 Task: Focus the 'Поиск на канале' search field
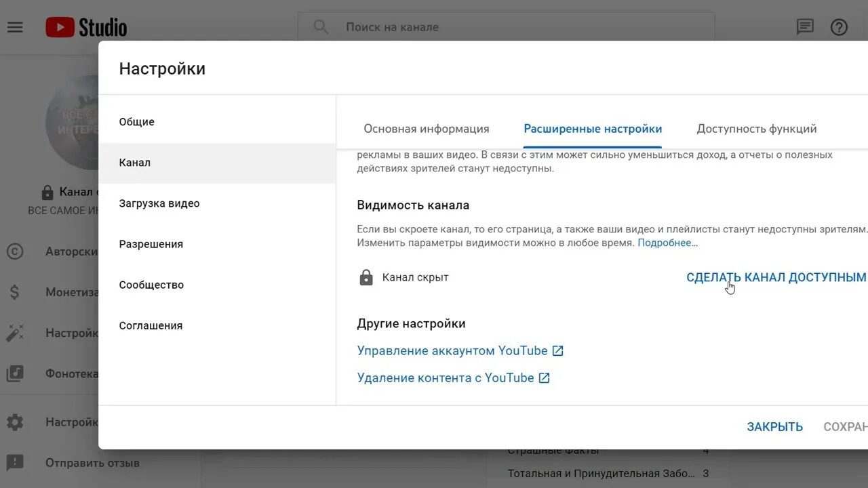point(506,27)
